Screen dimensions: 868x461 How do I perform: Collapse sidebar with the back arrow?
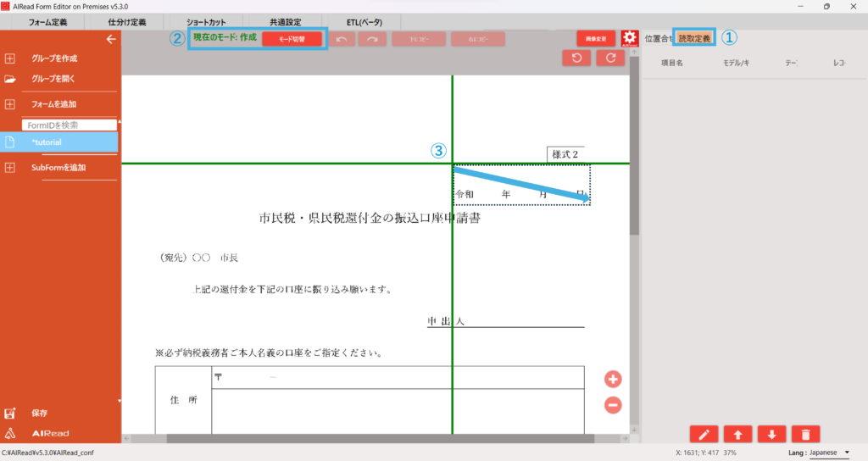point(110,39)
